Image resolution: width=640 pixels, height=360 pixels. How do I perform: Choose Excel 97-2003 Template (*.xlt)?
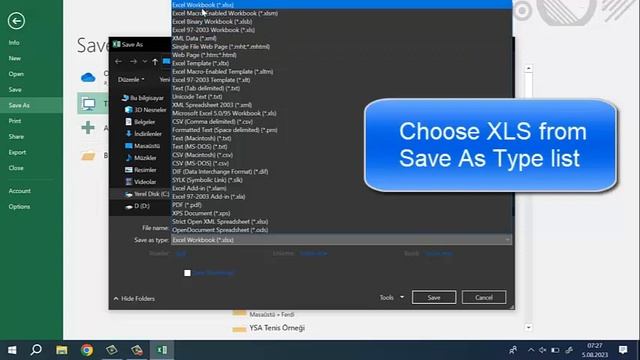coord(341,80)
